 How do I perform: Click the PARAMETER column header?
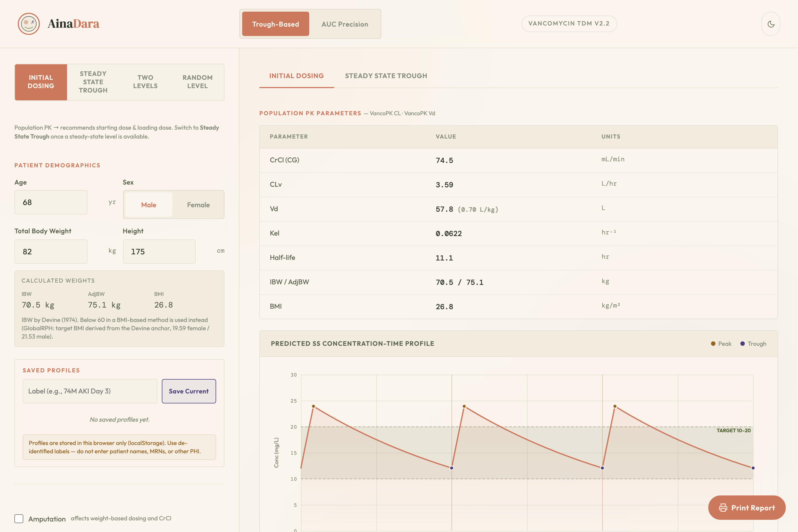click(289, 136)
